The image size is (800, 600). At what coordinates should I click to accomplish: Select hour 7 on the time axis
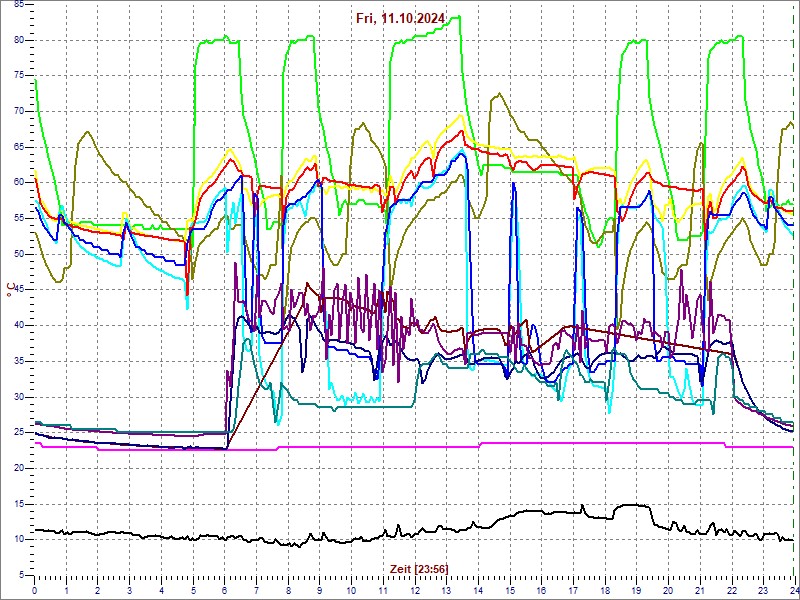pos(256,590)
